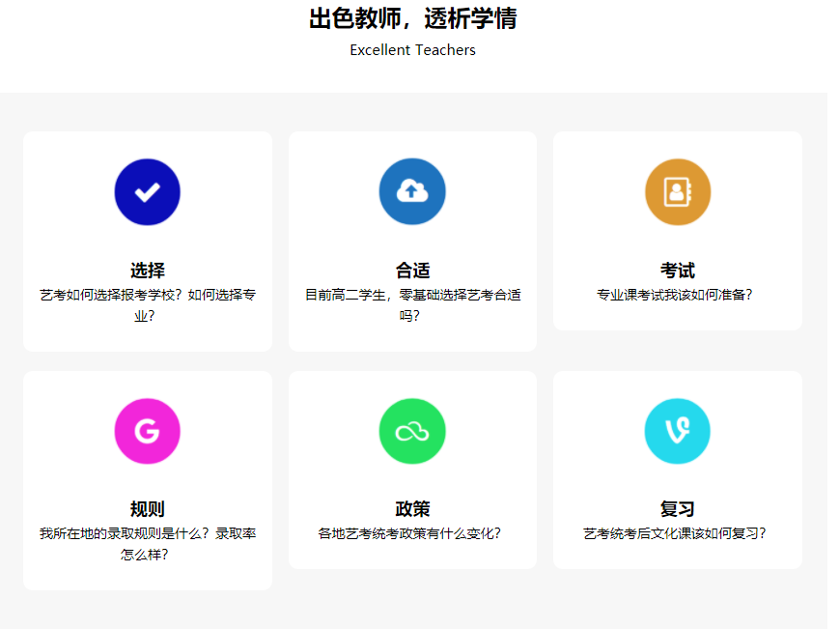
Task: Click the green cloud loop icon
Action: pyautogui.click(x=412, y=431)
